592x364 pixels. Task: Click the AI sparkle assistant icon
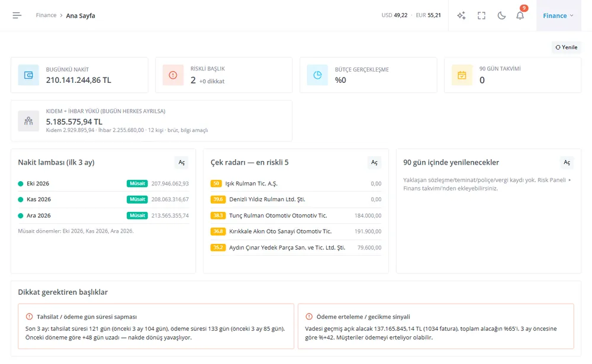[x=461, y=15]
